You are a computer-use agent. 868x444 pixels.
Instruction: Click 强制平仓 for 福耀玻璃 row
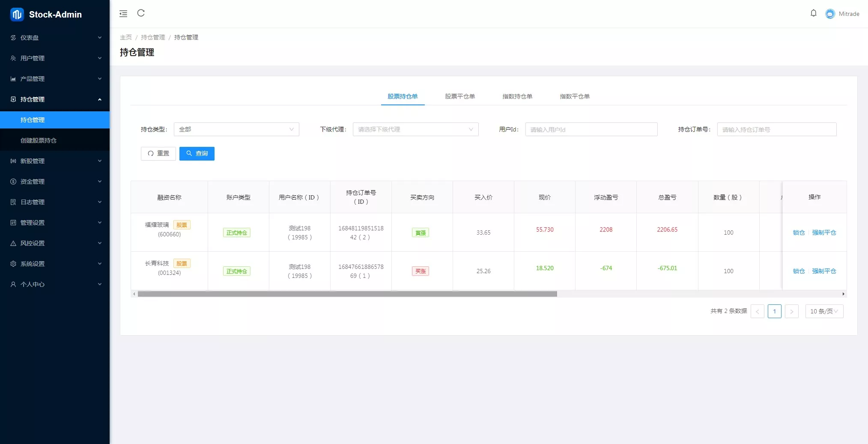[824, 232]
